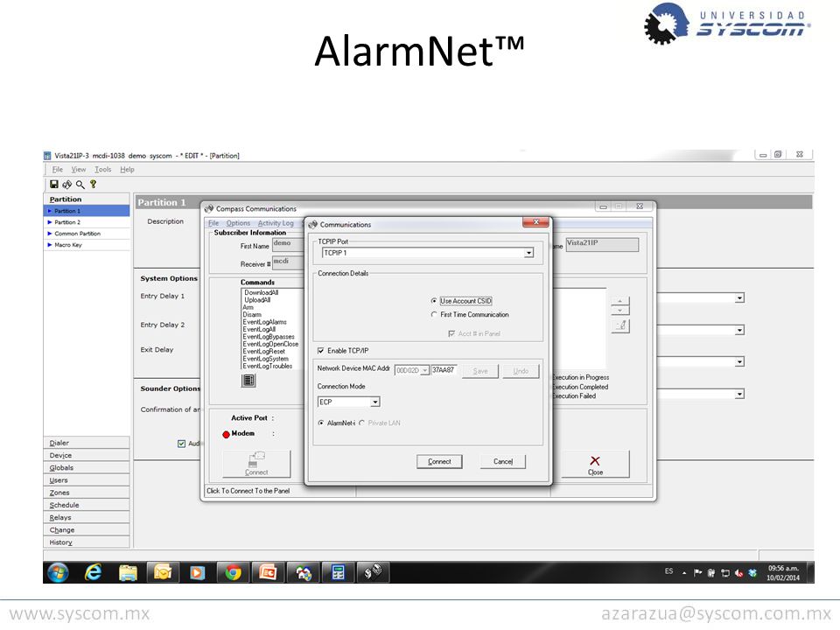Viewport: 840px width, 630px height.
Task: Open the View menu
Action: [x=78, y=169]
